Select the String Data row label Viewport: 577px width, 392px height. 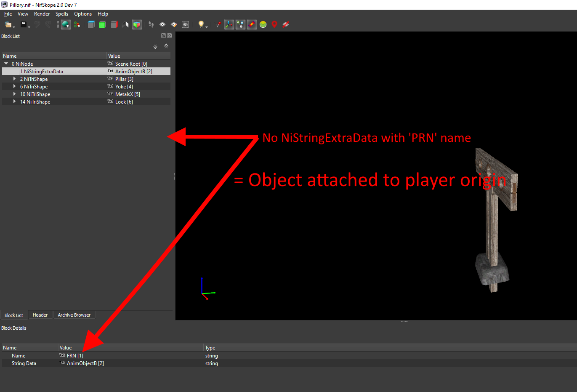pos(24,363)
